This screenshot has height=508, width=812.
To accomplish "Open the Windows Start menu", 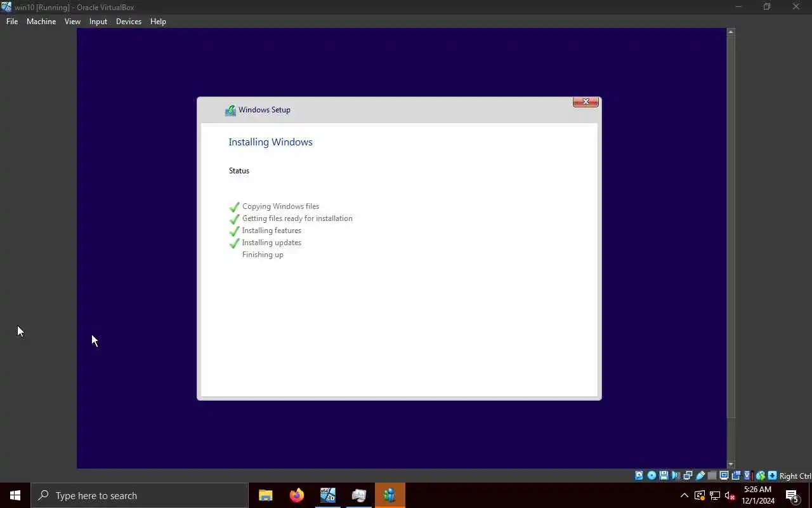I will (15, 495).
